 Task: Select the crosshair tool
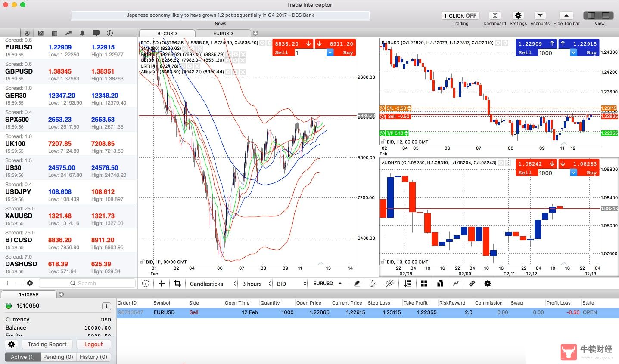(x=162, y=284)
